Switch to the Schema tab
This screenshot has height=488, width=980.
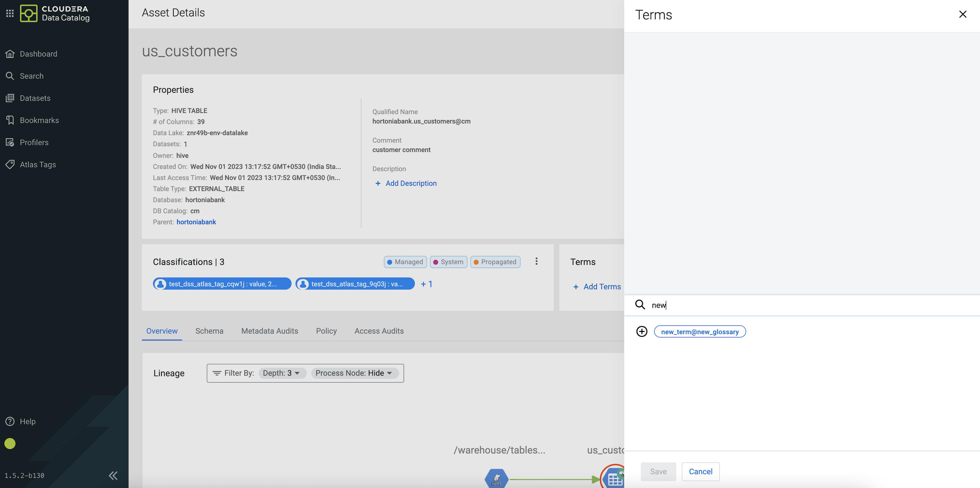pyautogui.click(x=209, y=331)
